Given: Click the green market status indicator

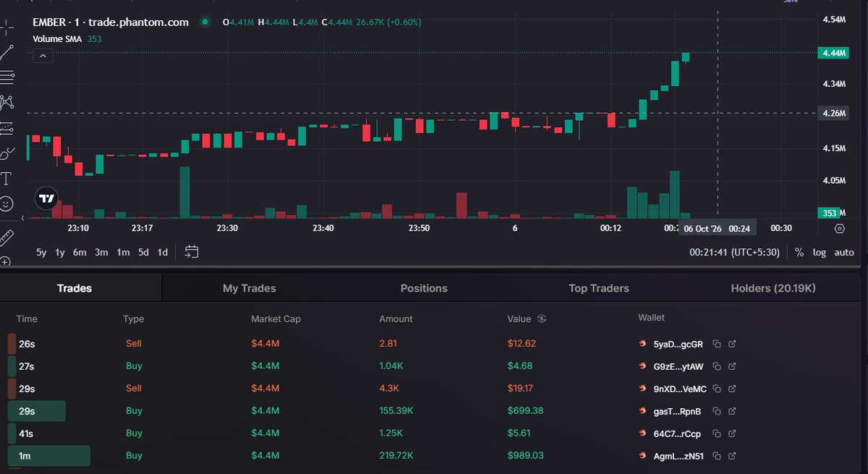Looking at the screenshot, I should click(x=205, y=22).
